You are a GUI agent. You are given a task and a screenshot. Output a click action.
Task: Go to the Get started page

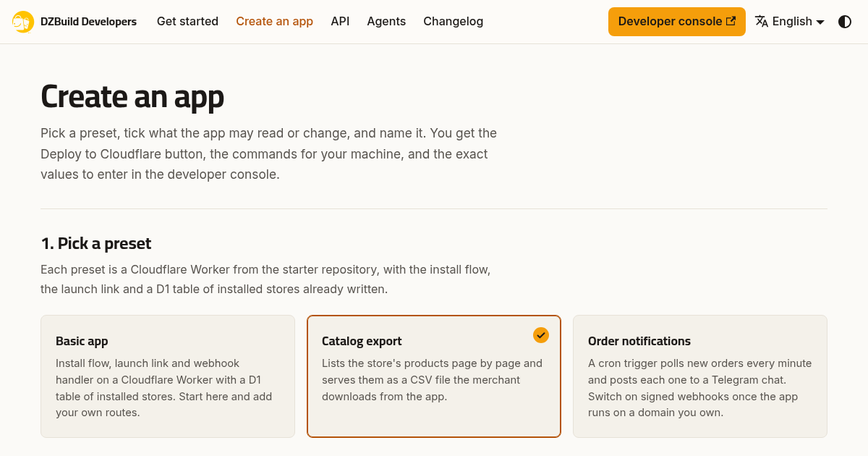[x=187, y=22]
